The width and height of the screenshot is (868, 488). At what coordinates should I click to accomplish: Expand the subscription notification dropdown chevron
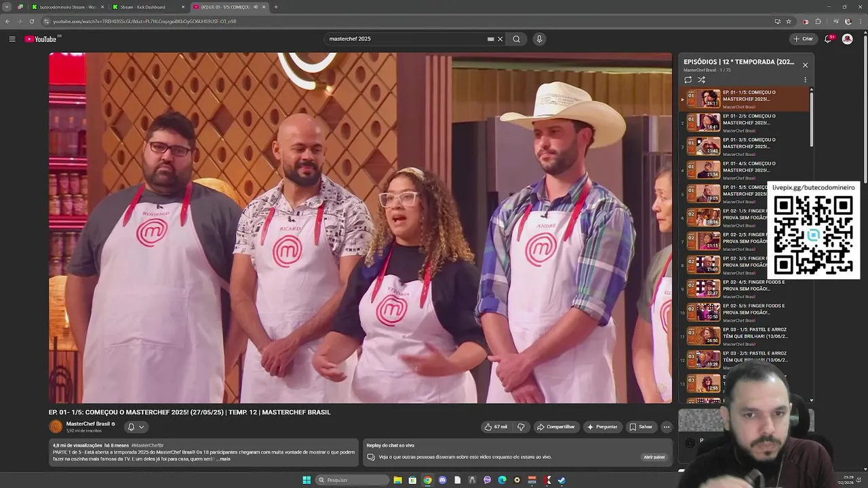(x=141, y=427)
